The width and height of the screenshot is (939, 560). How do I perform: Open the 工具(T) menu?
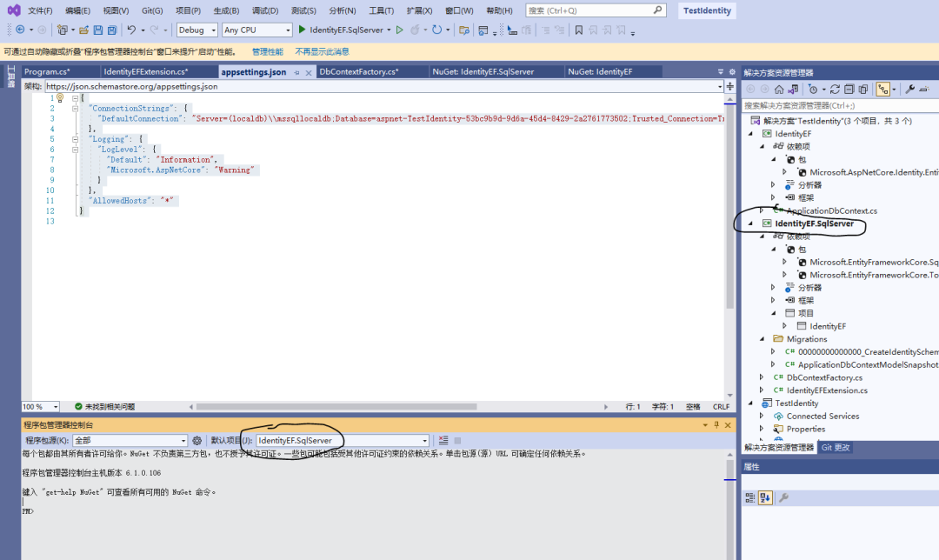[x=382, y=10]
